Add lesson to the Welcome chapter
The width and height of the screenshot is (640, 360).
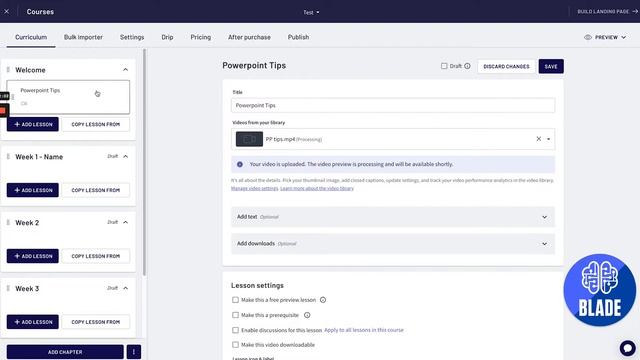(x=33, y=124)
